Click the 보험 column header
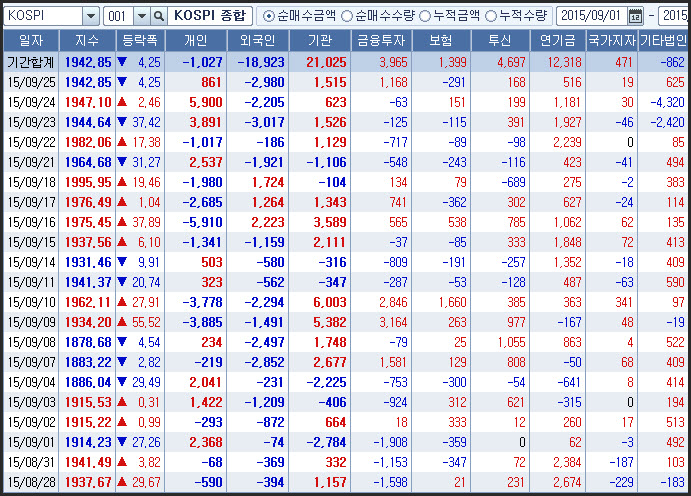Viewport: 691px width, 496px height. tap(441, 41)
